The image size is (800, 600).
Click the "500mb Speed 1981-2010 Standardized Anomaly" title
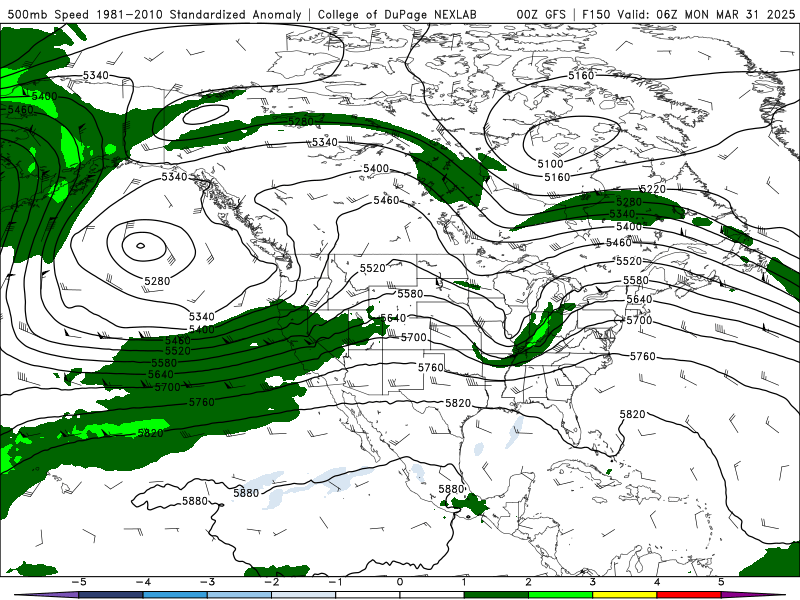155,14
